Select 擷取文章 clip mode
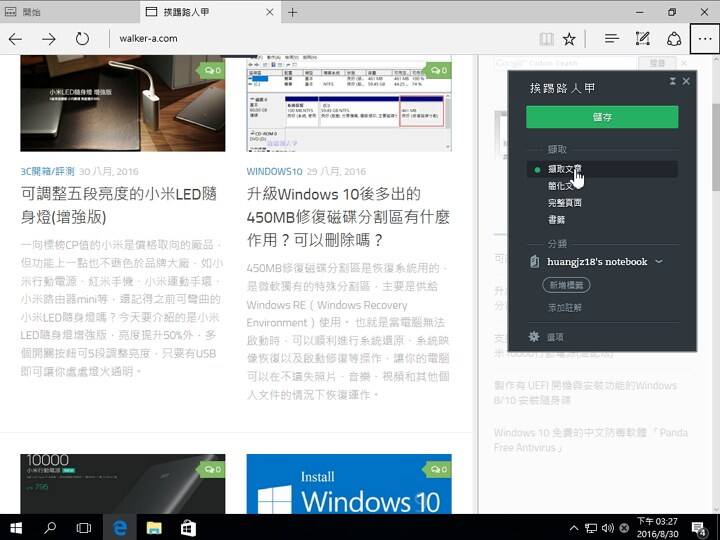 tap(602, 169)
